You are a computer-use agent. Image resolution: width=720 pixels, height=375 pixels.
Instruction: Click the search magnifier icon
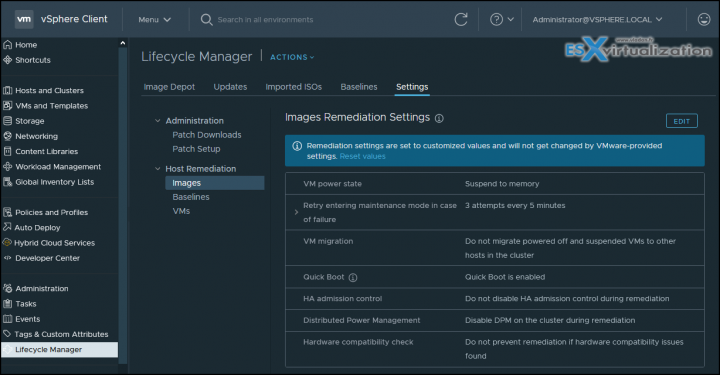(x=206, y=20)
